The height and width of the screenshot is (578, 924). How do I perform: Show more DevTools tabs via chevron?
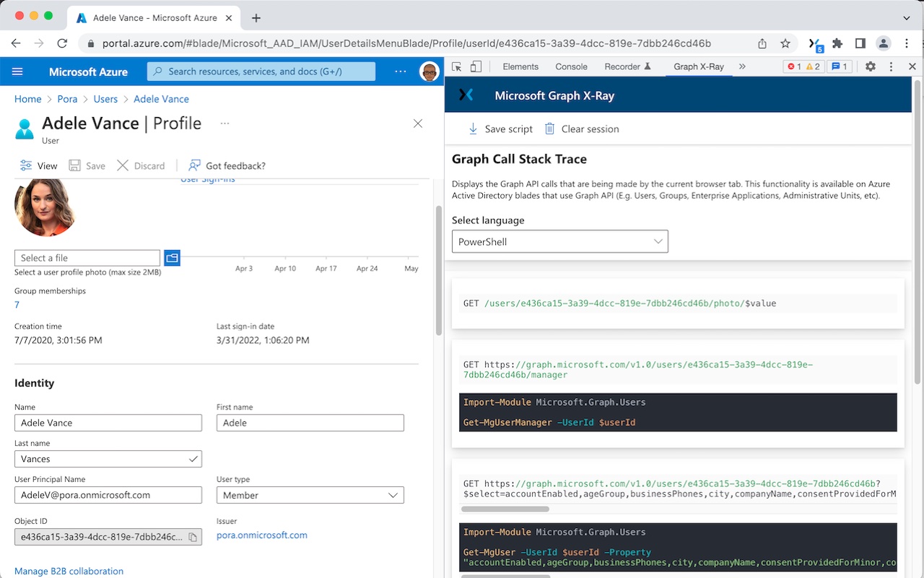pos(742,66)
